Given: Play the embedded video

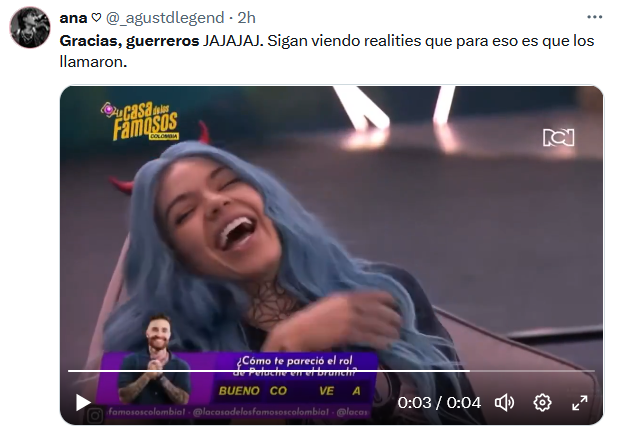Looking at the screenshot, I should click(83, 402).
